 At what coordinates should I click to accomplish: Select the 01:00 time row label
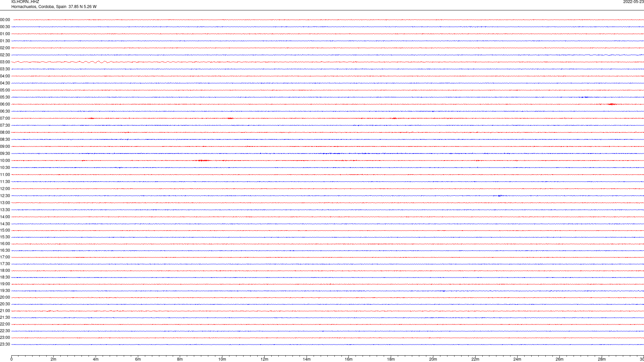(5, 34)
